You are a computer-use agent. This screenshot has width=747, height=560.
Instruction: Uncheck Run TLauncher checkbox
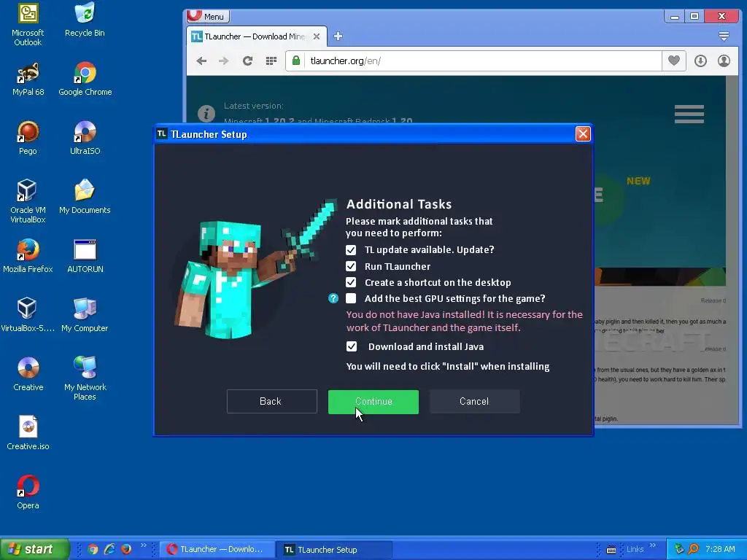click(351, 266)
